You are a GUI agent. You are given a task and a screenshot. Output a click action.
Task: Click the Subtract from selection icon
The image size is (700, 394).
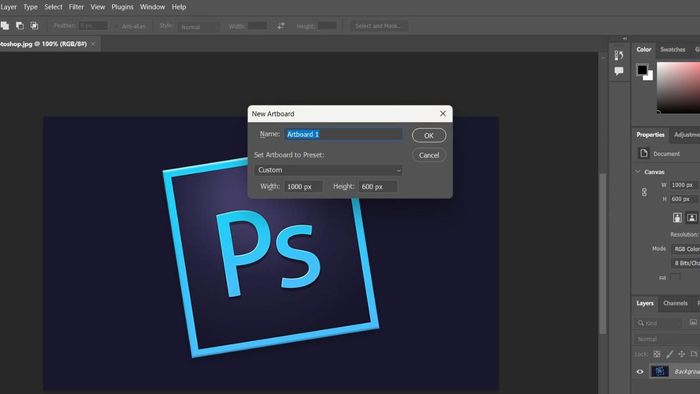(20, 26)
